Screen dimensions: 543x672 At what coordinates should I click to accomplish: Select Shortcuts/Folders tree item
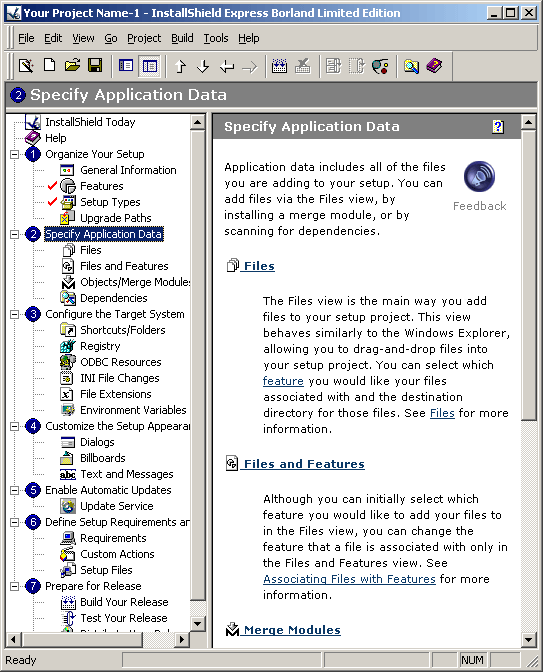click(123, 330)
